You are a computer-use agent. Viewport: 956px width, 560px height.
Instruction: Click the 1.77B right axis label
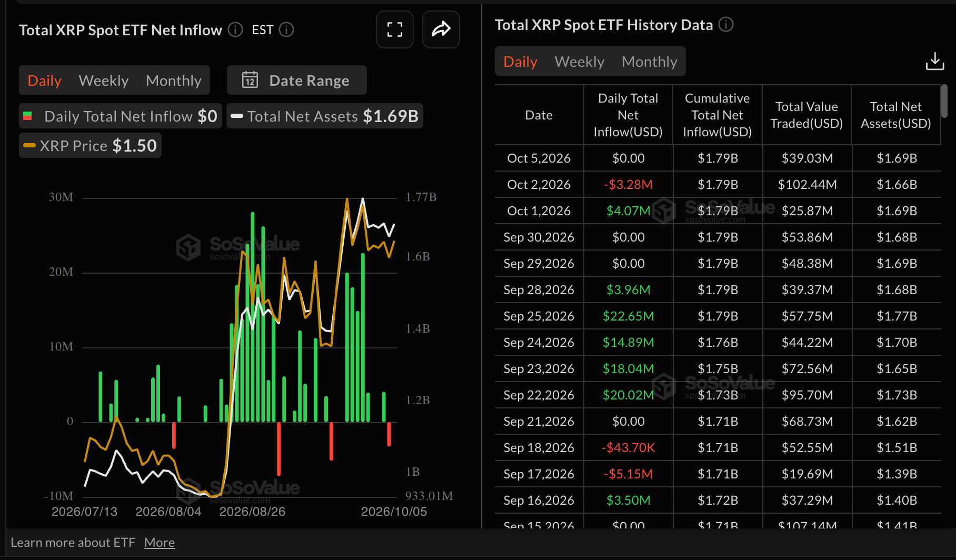pyautogui.click(x=421, y=197)
